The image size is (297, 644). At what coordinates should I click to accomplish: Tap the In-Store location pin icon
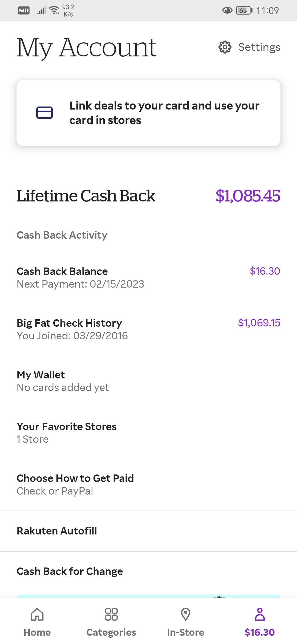coord(186,614)
